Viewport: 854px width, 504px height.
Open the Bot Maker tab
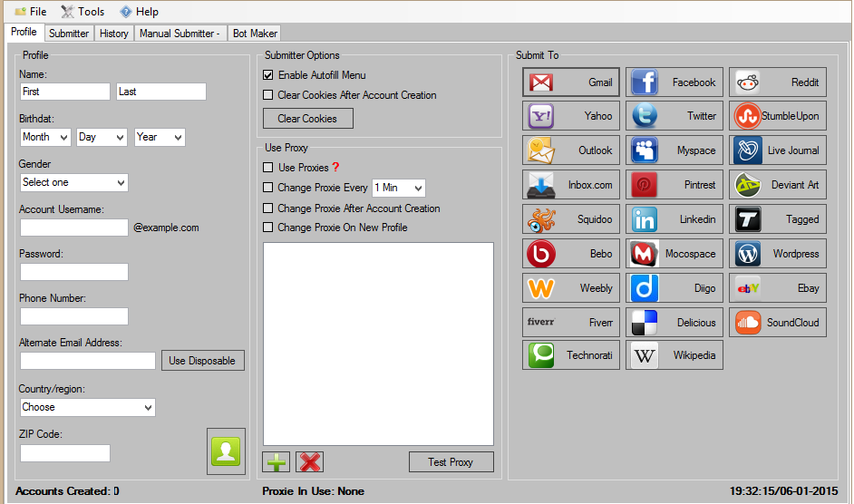(x=255, y=34)
